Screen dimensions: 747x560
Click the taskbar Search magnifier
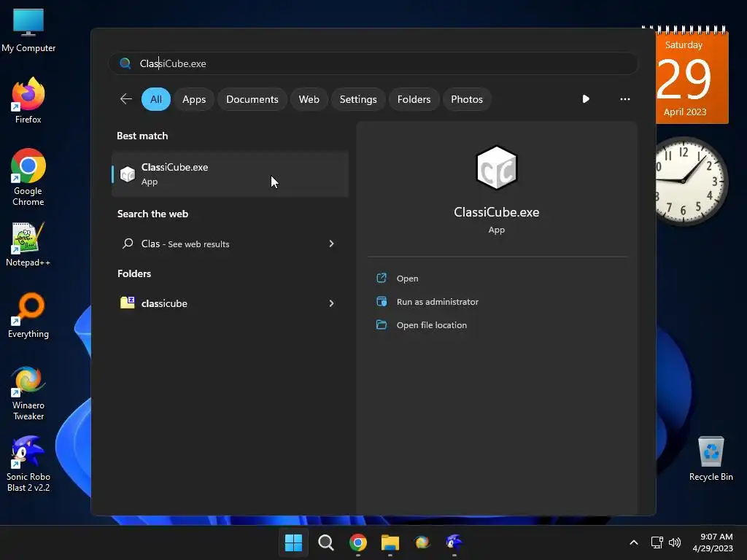click(x=326, y=542)
